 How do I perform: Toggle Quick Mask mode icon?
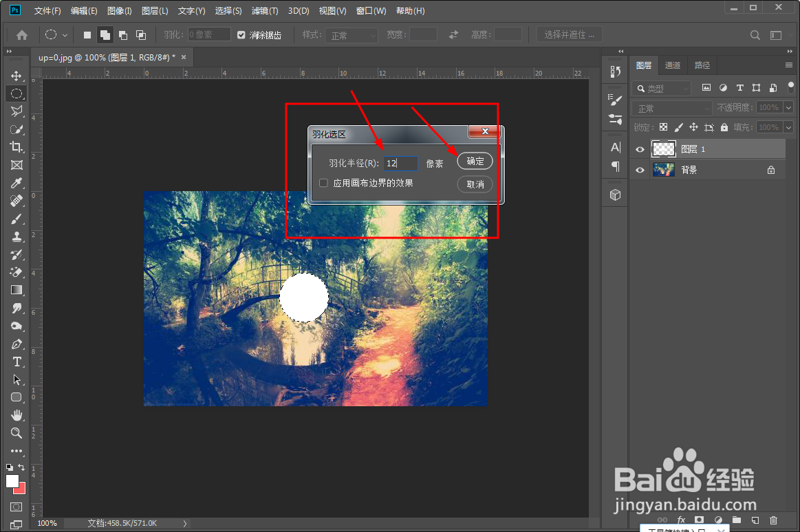point(17,507)
